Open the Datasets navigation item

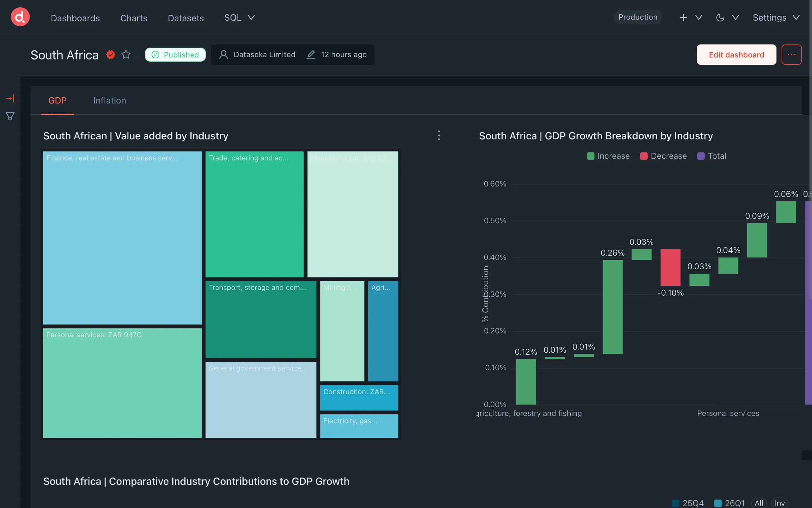[x=186, y=18]
